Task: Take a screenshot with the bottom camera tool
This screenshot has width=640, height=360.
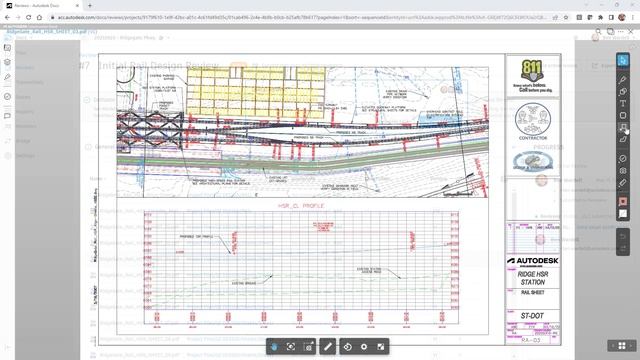Action: [x=309, y=347]
